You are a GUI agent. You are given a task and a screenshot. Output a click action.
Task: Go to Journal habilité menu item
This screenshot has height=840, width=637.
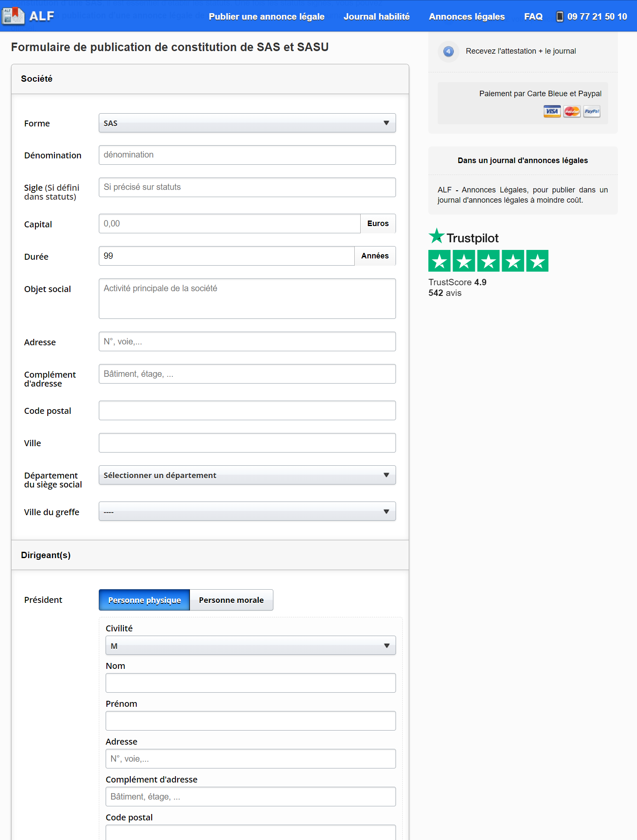[376, 17]
